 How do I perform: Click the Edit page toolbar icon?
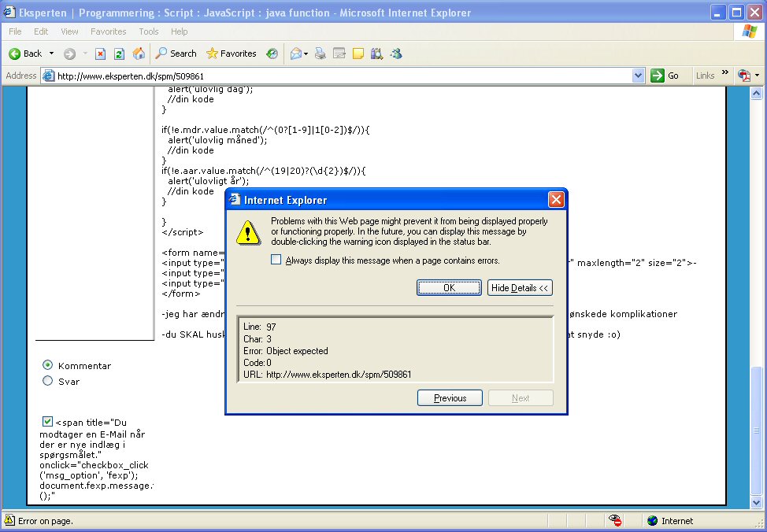click(x=339, y=54)
